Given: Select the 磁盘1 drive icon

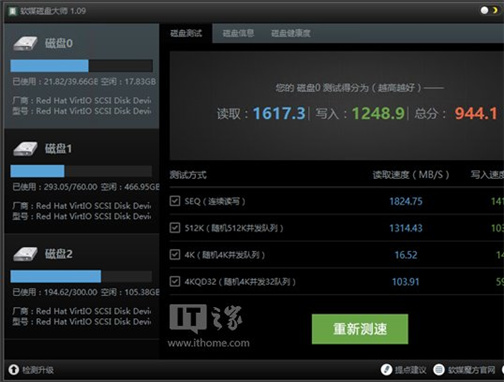Looking at the screenshot, I should (x=25, y=149).
